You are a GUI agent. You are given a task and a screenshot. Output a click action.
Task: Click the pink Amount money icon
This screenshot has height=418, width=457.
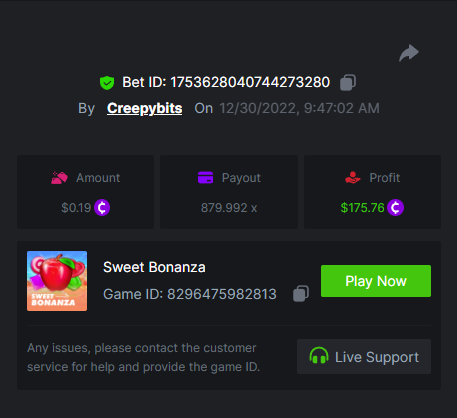click(59, 178)
